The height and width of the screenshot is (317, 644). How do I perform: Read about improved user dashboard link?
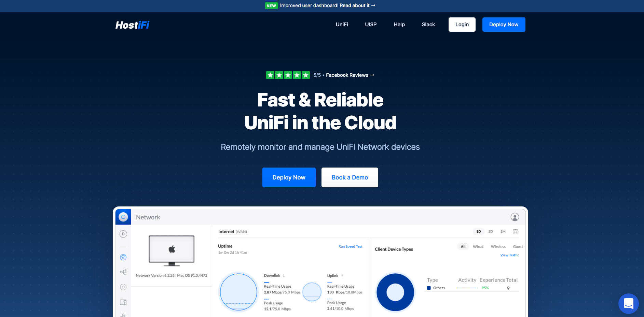pos(357,5)
